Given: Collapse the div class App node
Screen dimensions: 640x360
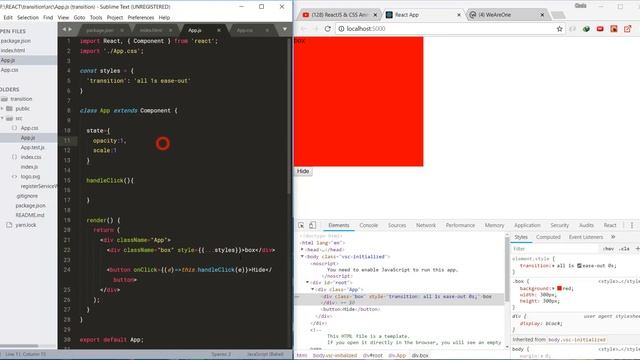Looking at the screenshot, I should (x=313, y=289).
